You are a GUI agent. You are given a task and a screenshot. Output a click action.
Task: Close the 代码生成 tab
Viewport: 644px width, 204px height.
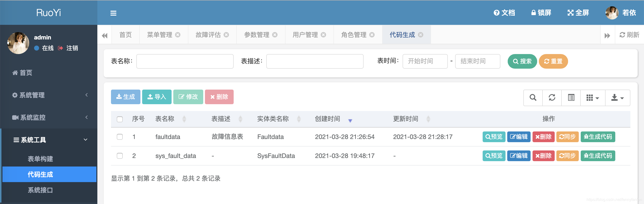pos(421,35)
